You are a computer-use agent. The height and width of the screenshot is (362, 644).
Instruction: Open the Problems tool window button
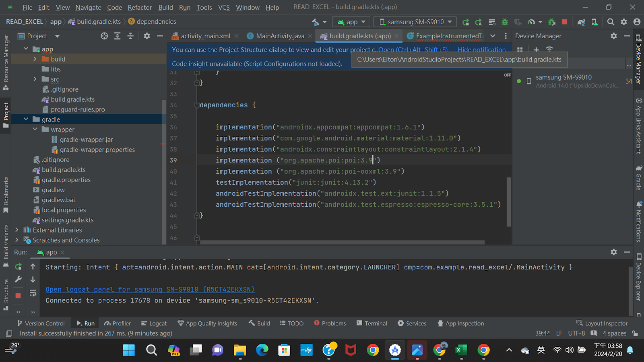pos(330,323)
